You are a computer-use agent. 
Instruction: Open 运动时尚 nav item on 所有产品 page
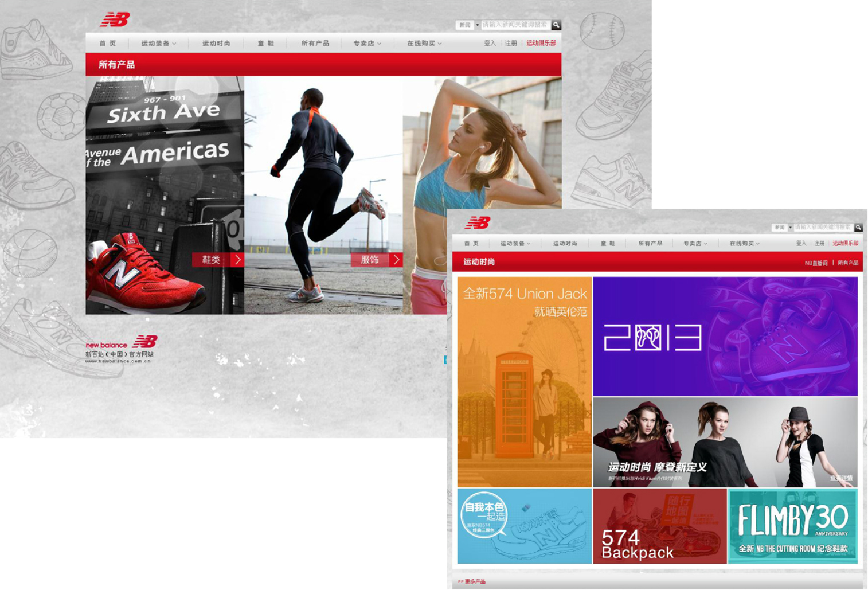coord(216,44)
